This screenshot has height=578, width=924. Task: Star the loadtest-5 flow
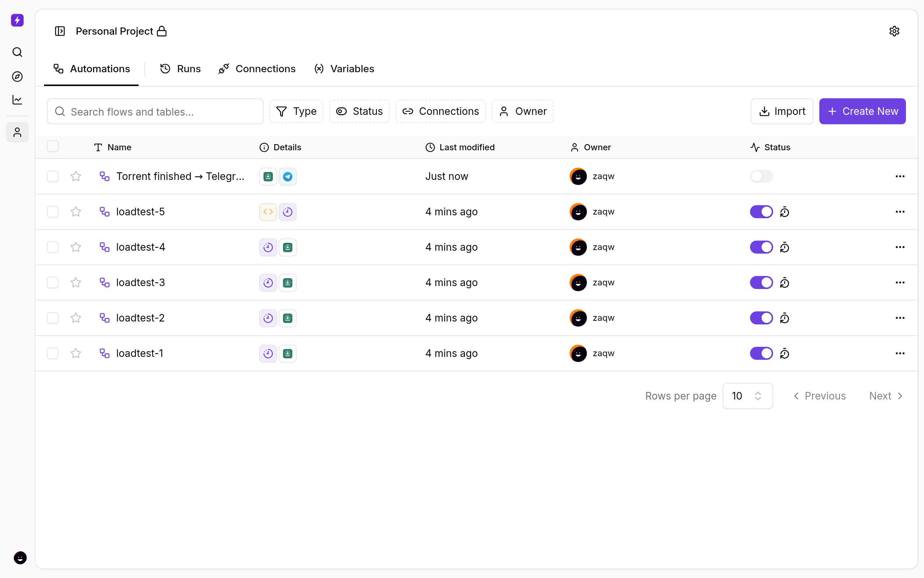(x=76, y=212)
